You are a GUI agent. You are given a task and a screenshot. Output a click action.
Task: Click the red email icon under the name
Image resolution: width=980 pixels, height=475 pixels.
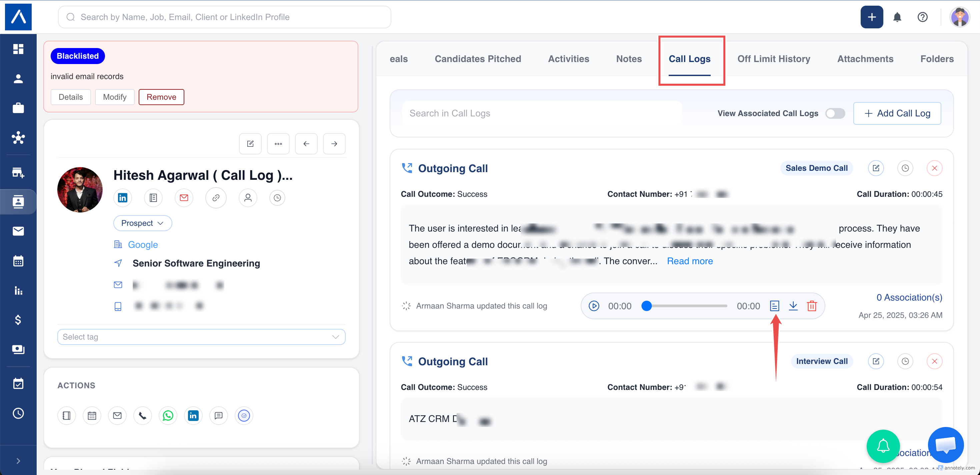(x=184, y=198)
